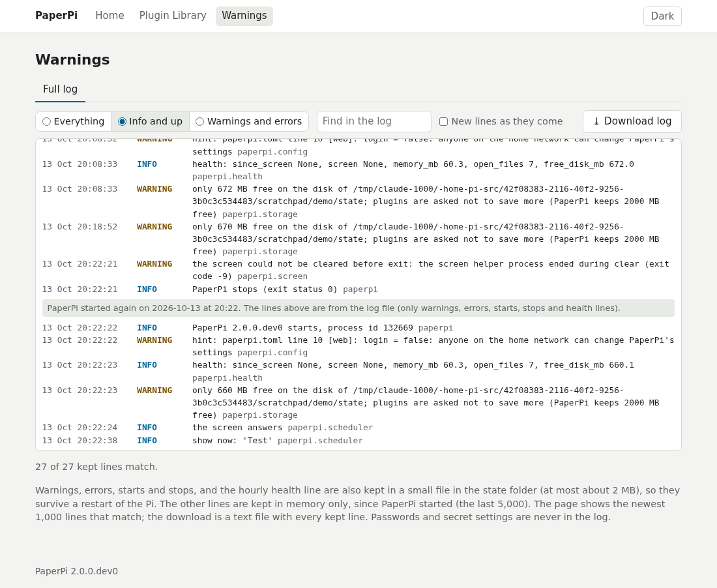Open the Plugin Library page
Screen dimensions: 717x588
(173, 16)
